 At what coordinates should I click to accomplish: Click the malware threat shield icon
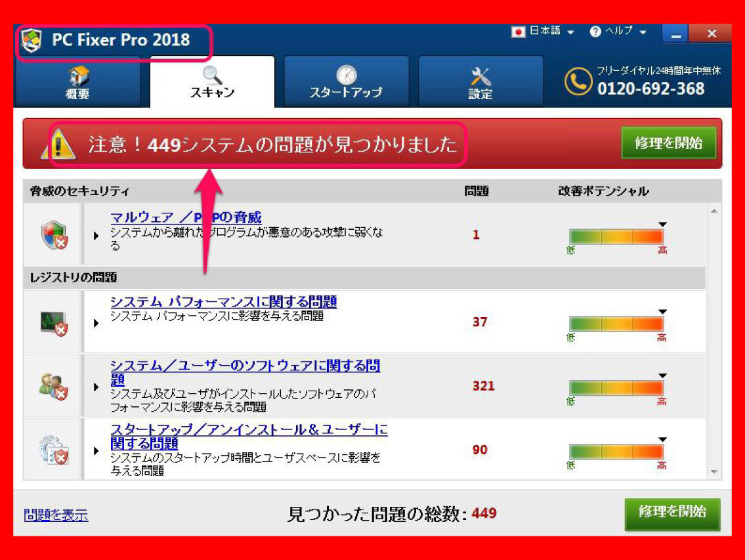coord(53,234)
